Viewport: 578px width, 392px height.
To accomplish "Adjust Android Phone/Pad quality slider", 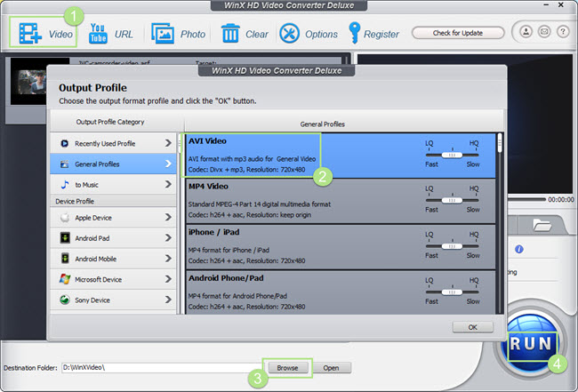I will tap(452, 292).
